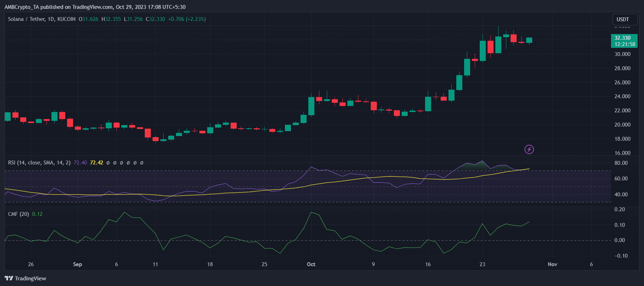Select the RSI (14, close, SMA, 14, 2) label
The image size is (644, 286).
[39, 163]
